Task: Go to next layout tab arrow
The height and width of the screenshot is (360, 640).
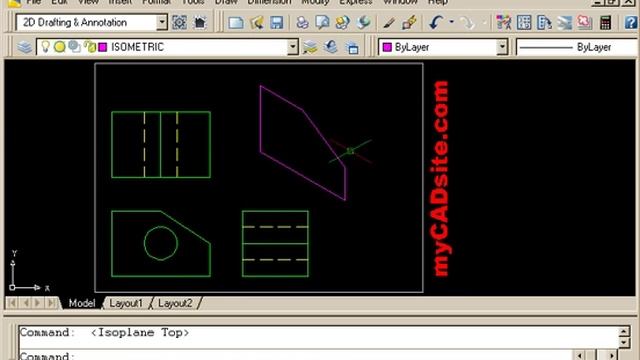Action: 38,303
